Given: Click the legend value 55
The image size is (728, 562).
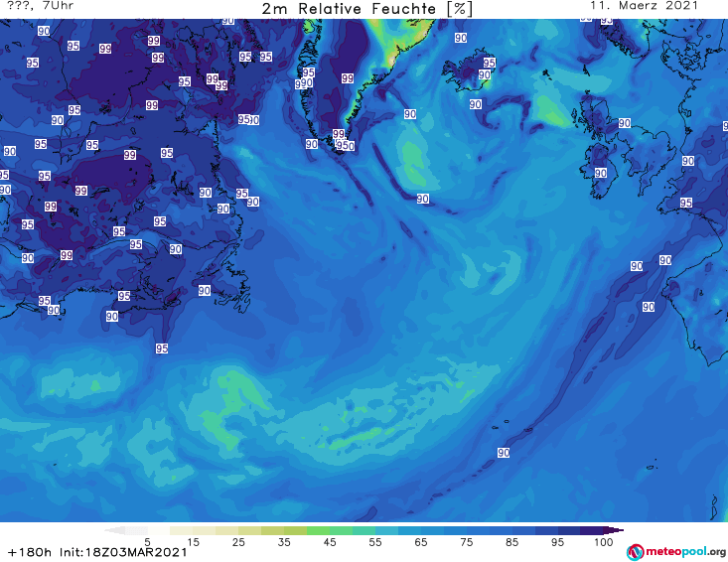Looking at the screenshot, I should click(375, 542).
